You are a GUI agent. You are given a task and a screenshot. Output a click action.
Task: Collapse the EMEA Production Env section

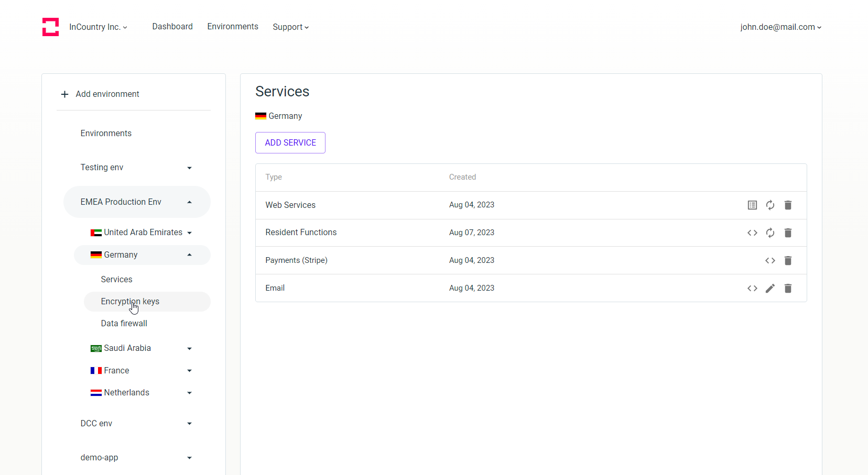189,202
